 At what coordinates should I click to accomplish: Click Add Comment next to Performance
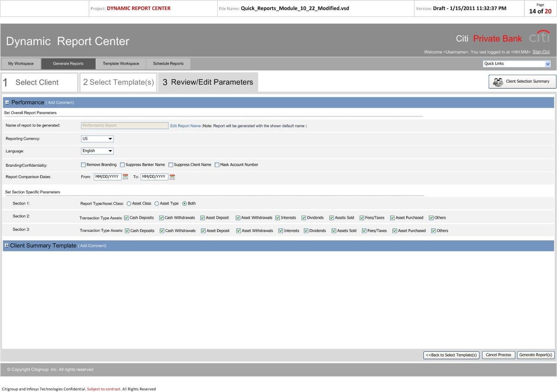point(60,102)
